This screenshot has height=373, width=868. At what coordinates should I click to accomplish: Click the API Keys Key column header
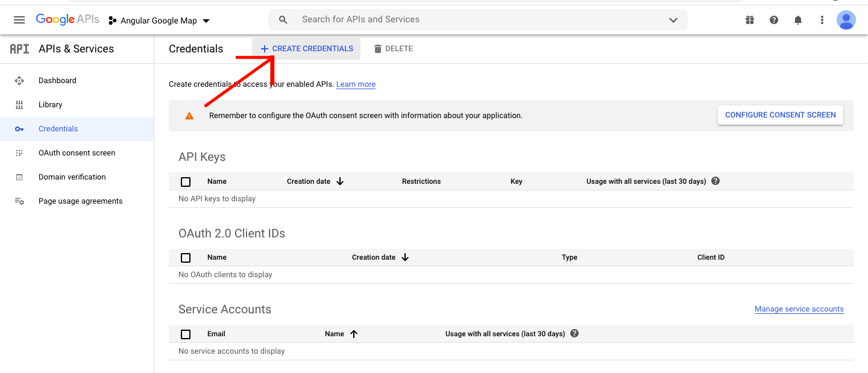click(517, 181)
